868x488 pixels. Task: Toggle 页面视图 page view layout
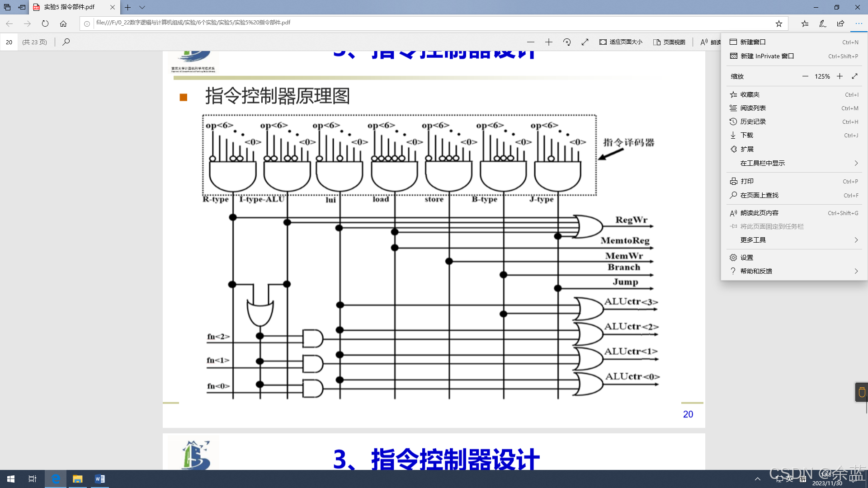point(669,42)
